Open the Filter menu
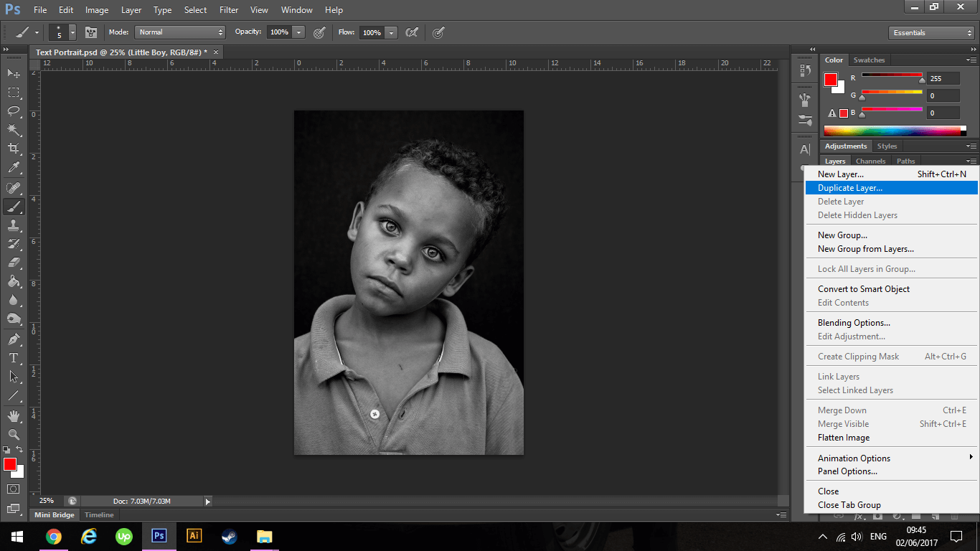This screenshot has height=551, width=980. (x=229, y=10)
